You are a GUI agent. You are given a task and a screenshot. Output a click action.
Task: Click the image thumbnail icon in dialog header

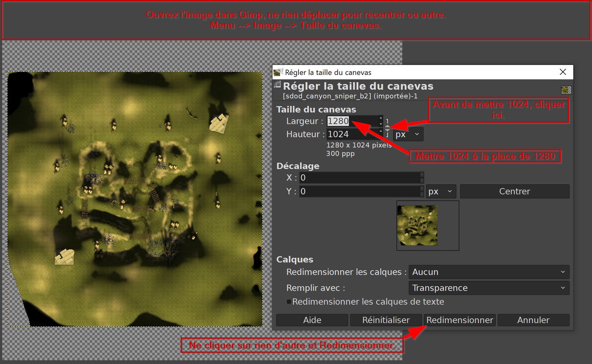[566, 90]
